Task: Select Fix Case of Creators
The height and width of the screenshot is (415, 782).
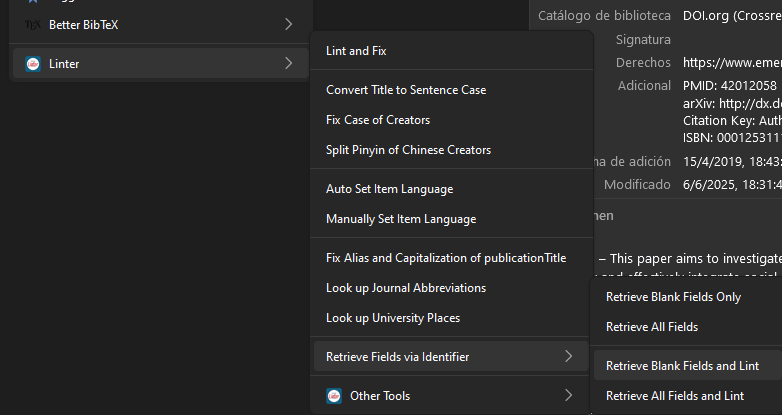Action: [x=378, y=120]
